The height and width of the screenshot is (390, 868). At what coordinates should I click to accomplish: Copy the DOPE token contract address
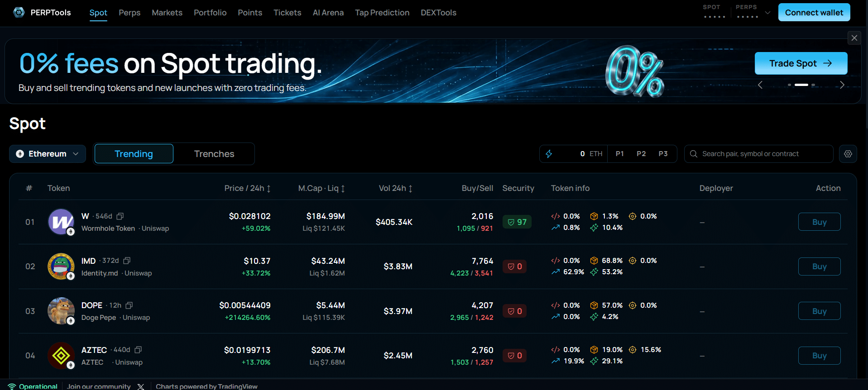tap(129, 305)
